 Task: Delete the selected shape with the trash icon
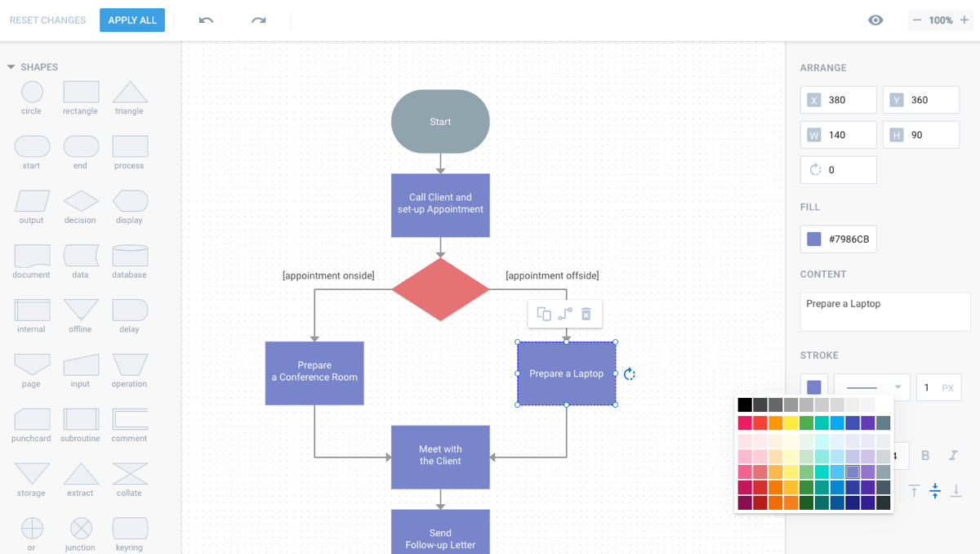[x=585, y=314]
